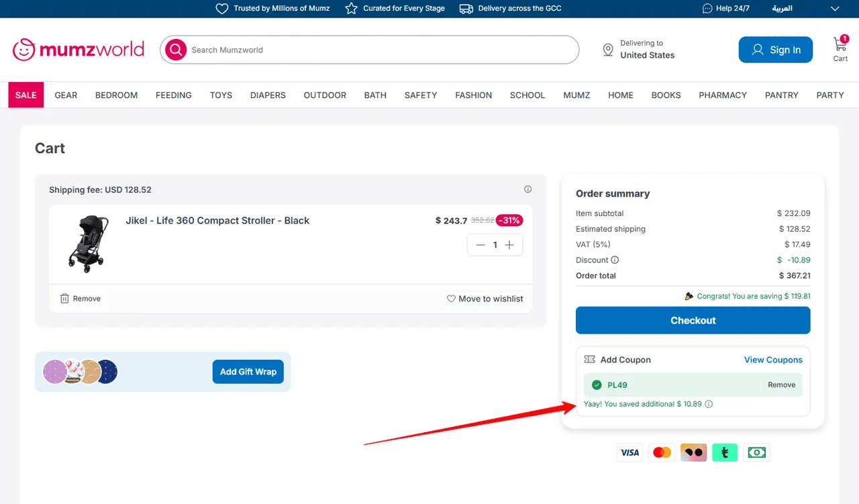859x504 pixels.
Task: Open the SAFETY category
Action: coord(421,95)
